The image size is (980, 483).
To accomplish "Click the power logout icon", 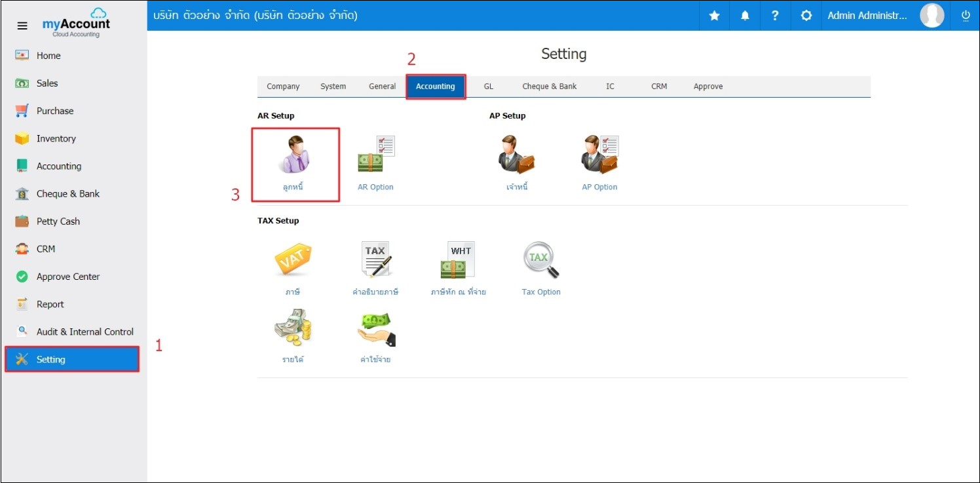I will pyautogui.click(x=966, y=15).
